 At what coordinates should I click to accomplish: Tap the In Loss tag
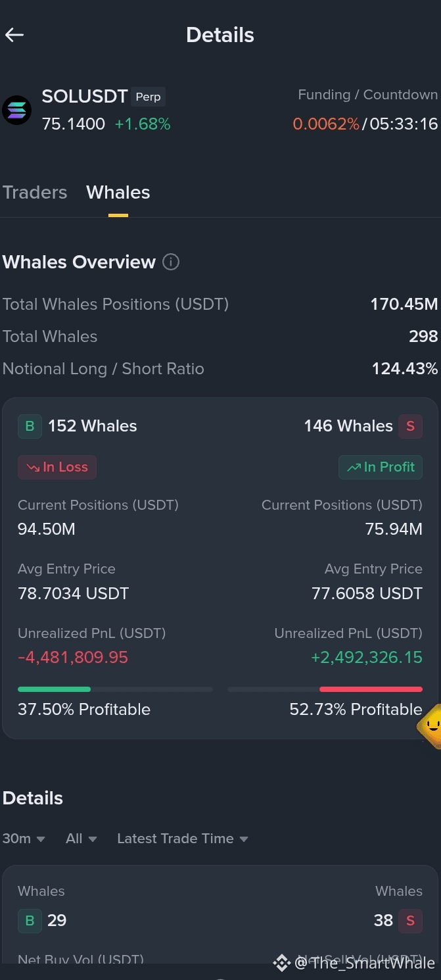point(57,467)
